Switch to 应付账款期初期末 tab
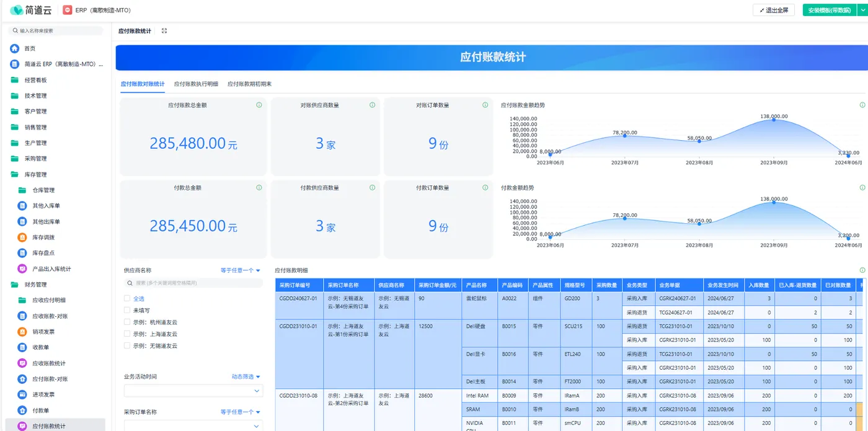 coord(249,84)
